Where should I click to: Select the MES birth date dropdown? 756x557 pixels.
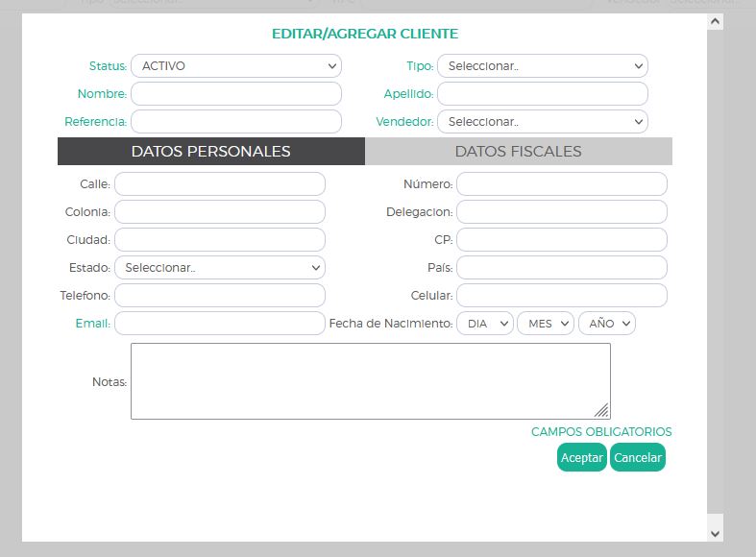point(545,324)
